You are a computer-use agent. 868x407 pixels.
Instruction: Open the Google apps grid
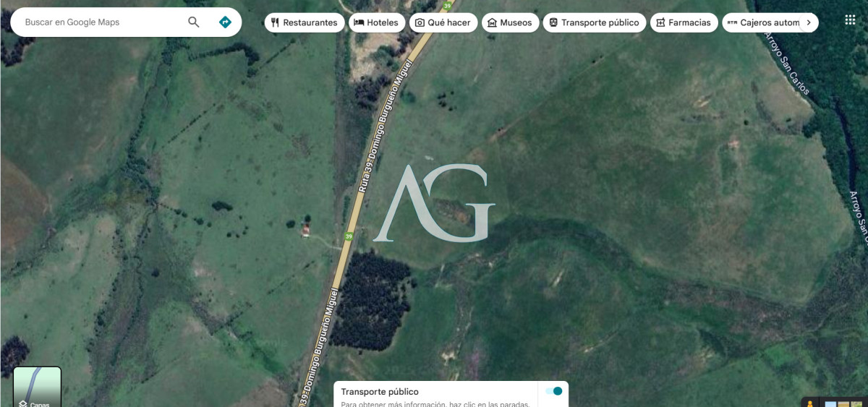[x=850, y=20]
